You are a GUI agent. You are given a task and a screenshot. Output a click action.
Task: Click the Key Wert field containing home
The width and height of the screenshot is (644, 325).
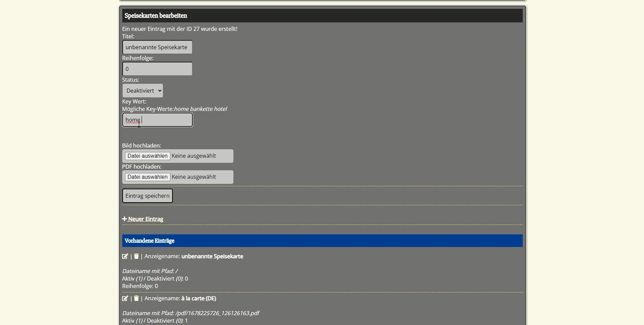tap(157, 120)
